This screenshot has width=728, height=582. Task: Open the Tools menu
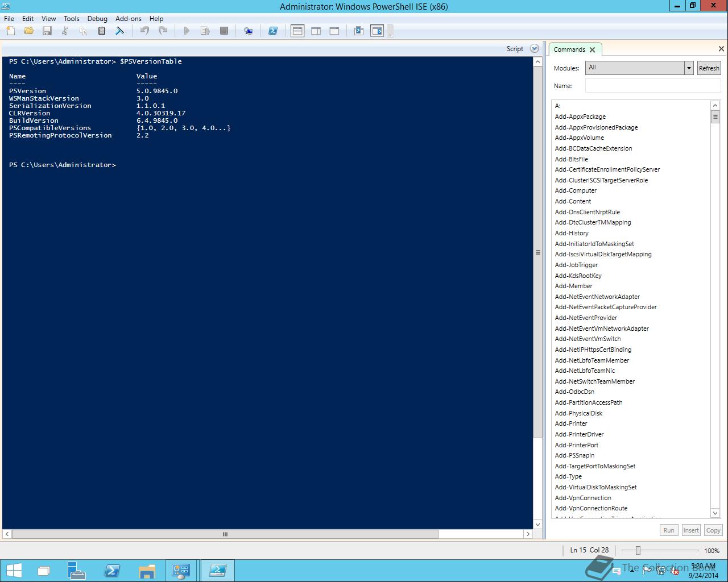point(72,18)
